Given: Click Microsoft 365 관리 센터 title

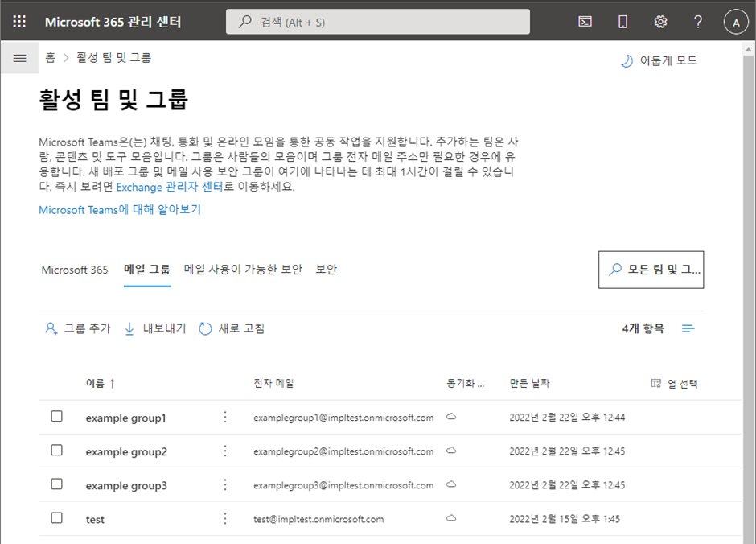Looking at the screenshot, I should 113,22.
